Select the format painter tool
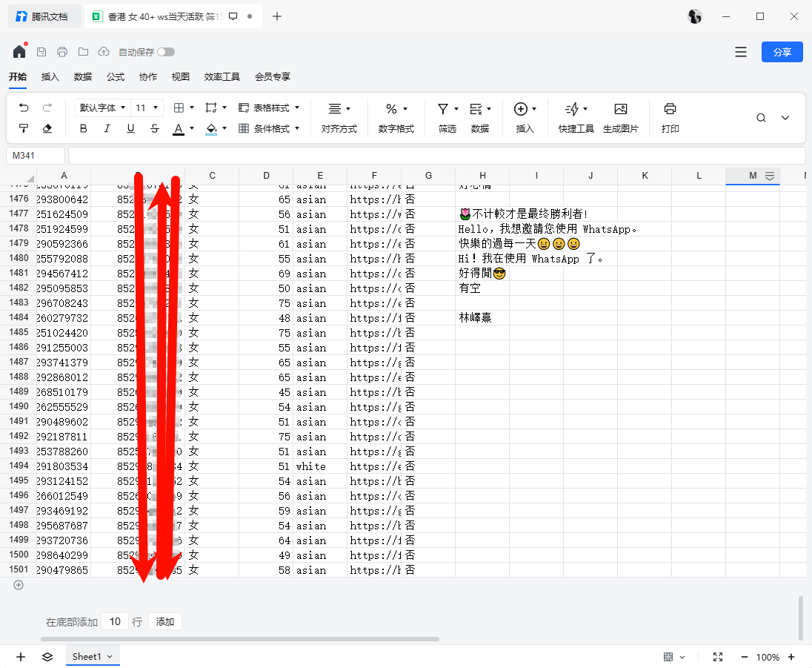This screenshot has height=668, width=812. [23, 128]
